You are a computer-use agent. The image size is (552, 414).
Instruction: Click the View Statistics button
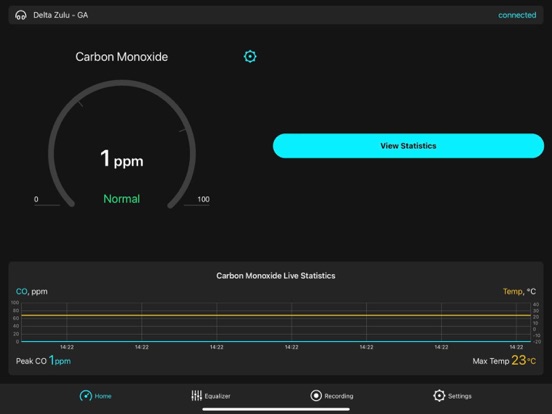point(408,146)
